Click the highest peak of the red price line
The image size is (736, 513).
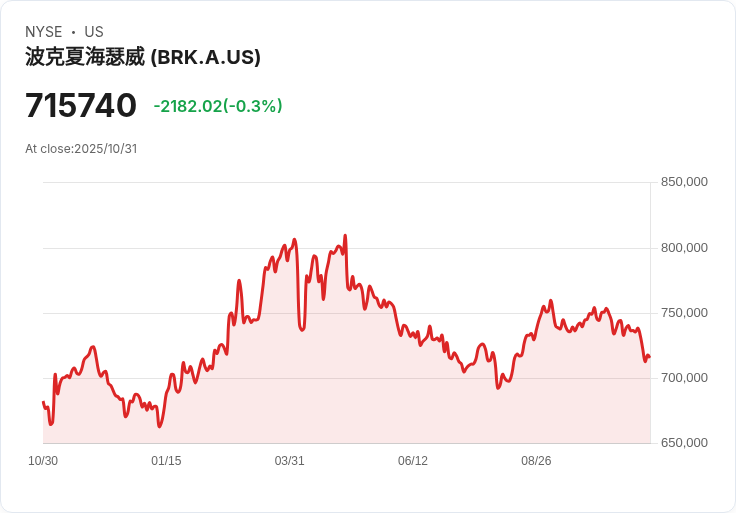coord(345,236)
